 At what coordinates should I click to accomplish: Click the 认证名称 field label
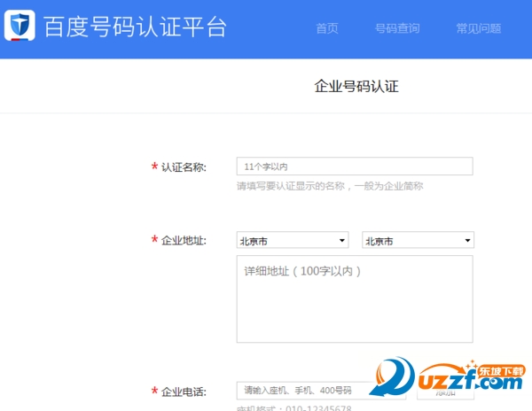tap(184, 167)
